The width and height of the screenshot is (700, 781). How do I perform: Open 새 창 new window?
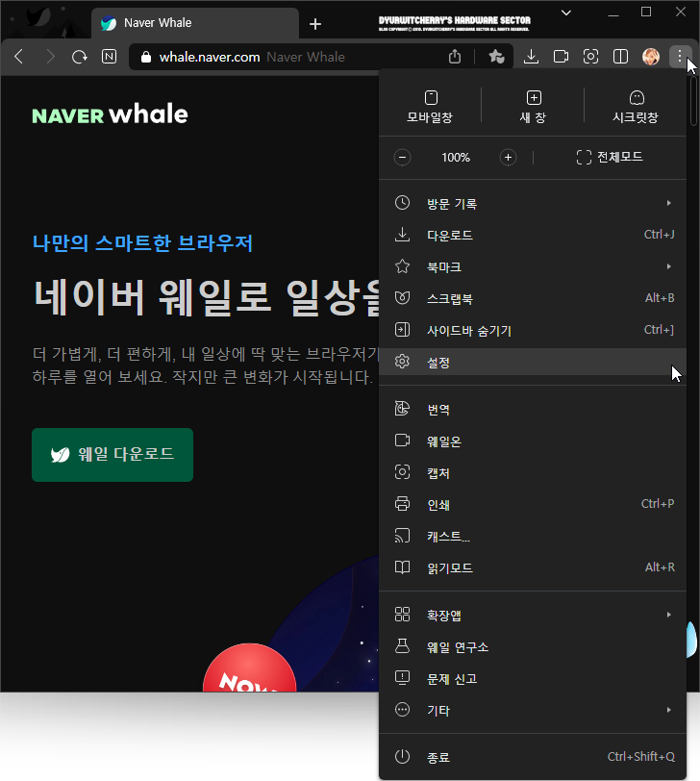pyautogui.click(x=534, y=107)
